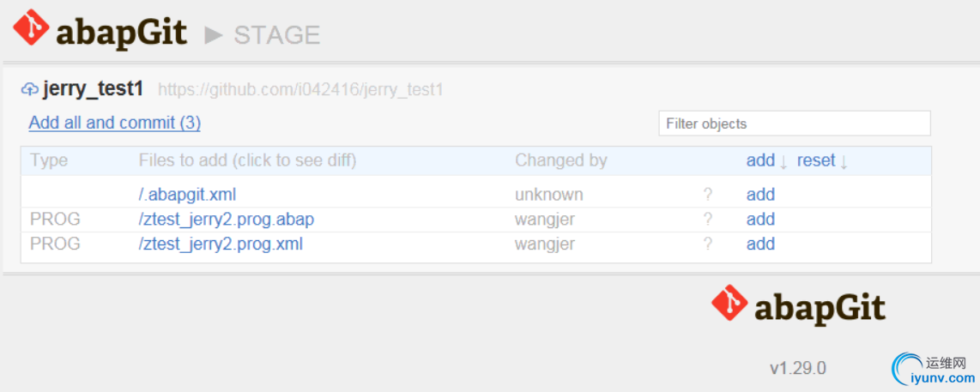Screen dimensions: 980x392
Task: Select the jerry_test1 repository name
Action: [x=94, y=89]
